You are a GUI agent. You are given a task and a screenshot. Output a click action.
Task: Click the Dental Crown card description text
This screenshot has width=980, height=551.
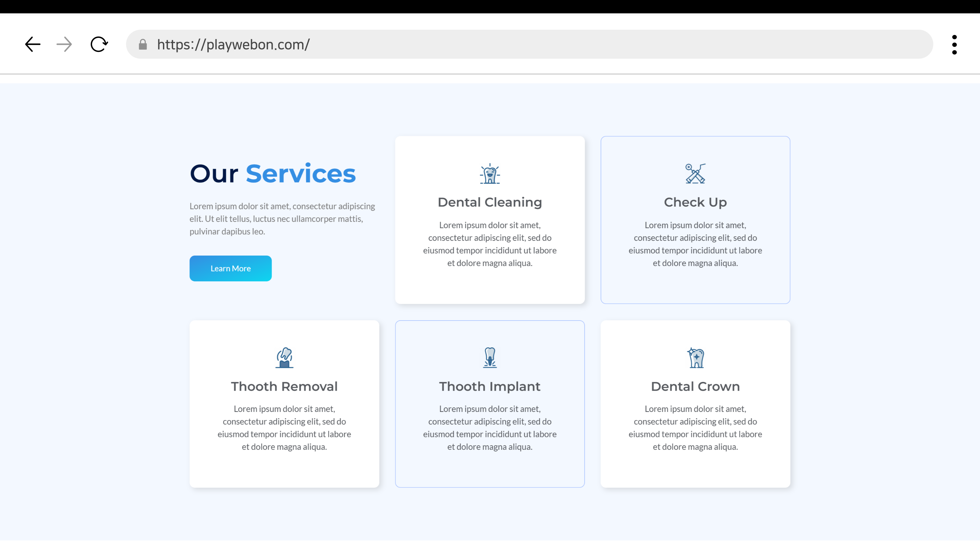click(x=695, y=428)
